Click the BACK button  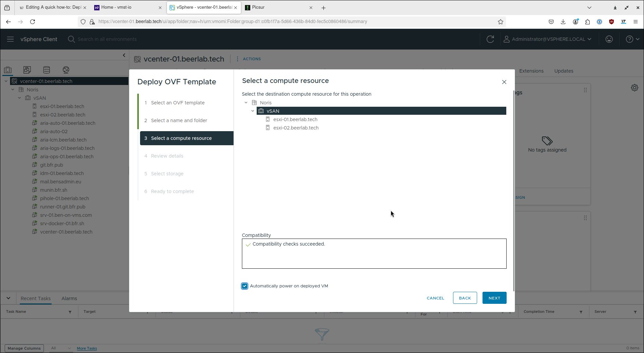click(x=465, y=298)
